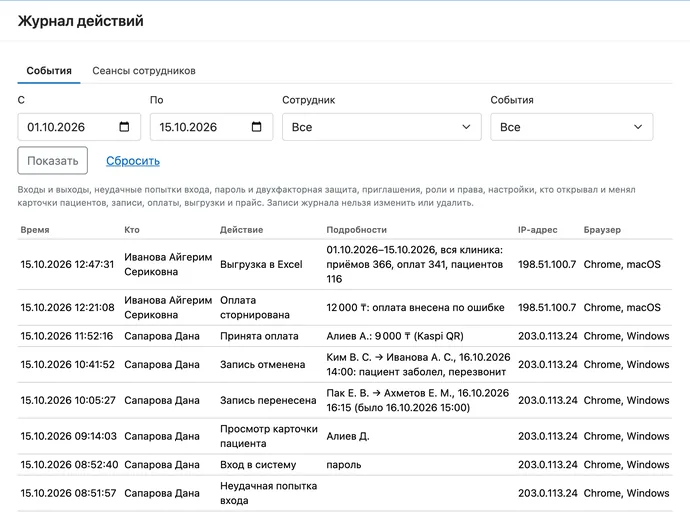Image resolution: width=690 pixels, height=523 pixels.
Task: Click the Просмотр карточки пациента action
Action: pyautogui.click(x=269, y=436)
